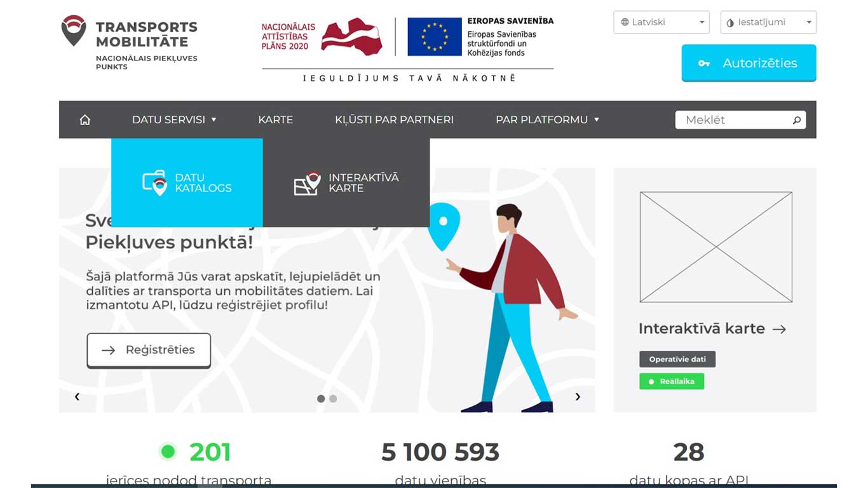Image resolution: width=868 pixels, height=488 pixels.
Task: Toggle the Reāllaika green tag
Action: (x=672, y=381)
